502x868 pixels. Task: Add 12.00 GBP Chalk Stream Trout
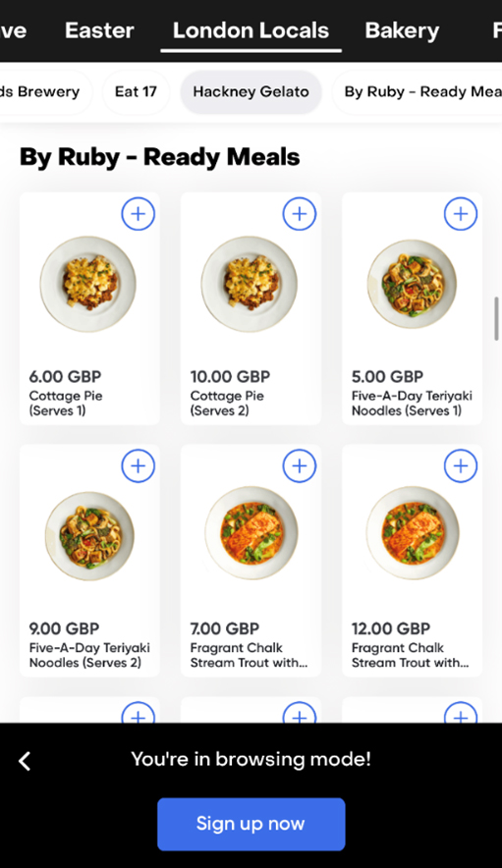pyautogui.click(x=461, y=465)
